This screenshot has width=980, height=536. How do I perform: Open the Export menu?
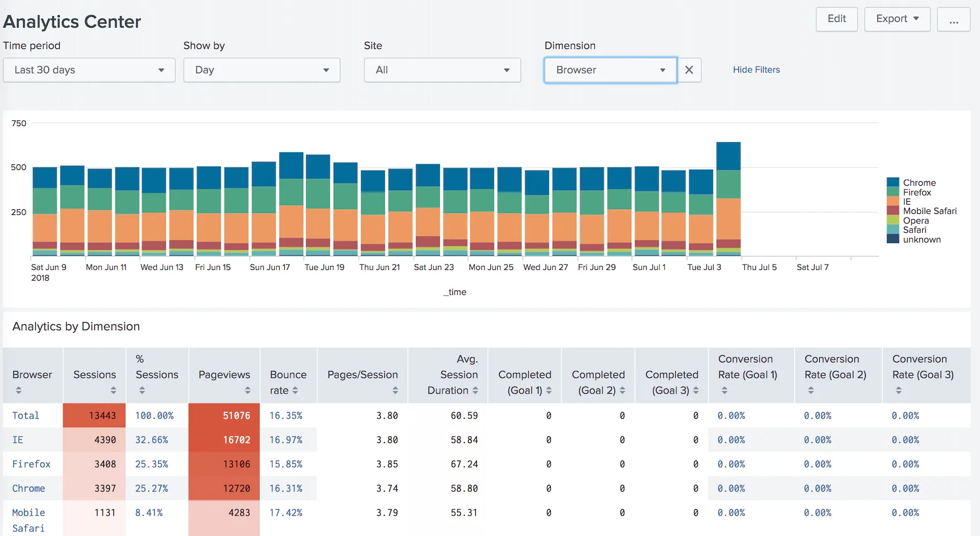(x=897, y=19)
